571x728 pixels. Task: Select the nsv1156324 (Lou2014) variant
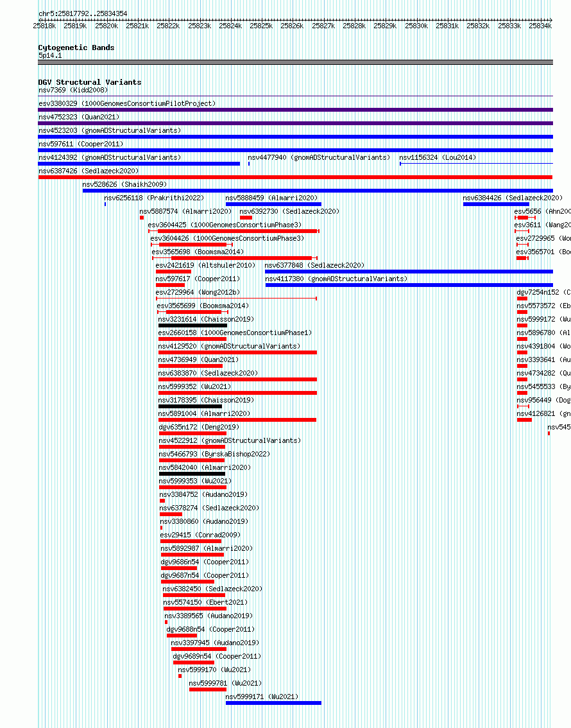[x=438, y=157]
